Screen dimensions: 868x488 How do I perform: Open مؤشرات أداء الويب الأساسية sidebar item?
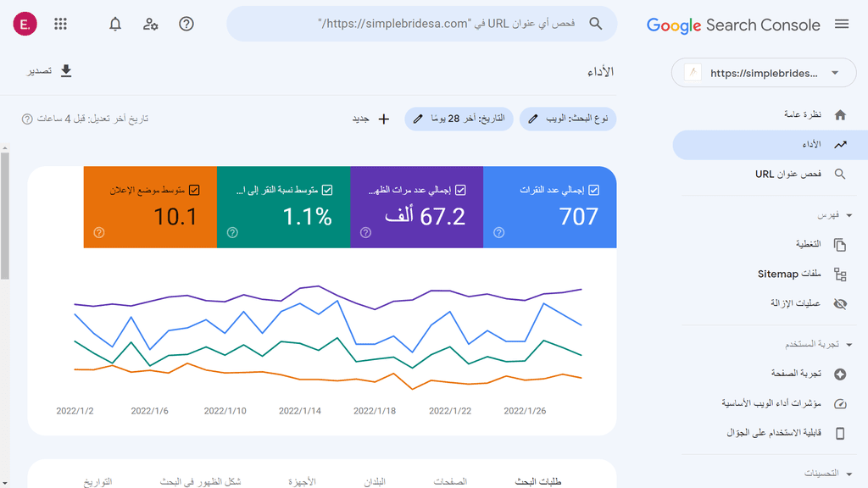(x=770, y=403)
